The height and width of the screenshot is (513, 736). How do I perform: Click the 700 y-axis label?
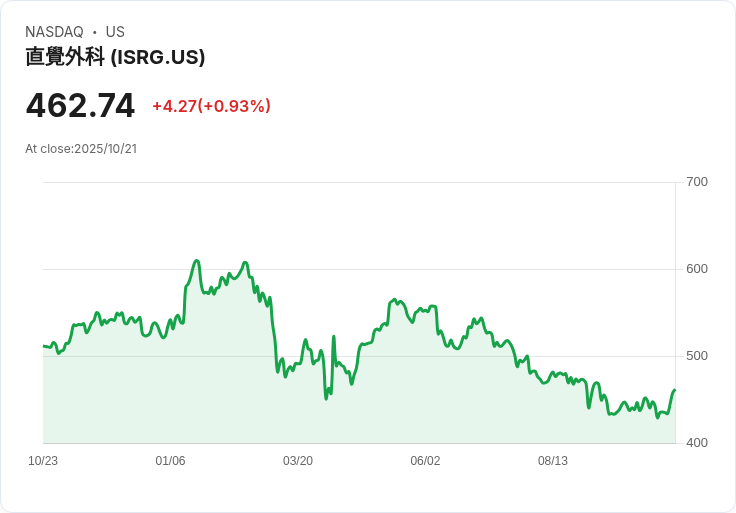pos(697,182)
